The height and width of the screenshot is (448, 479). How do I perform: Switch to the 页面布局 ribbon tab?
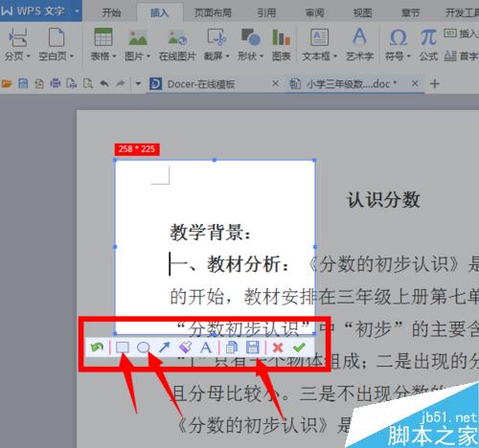(213, 12)
